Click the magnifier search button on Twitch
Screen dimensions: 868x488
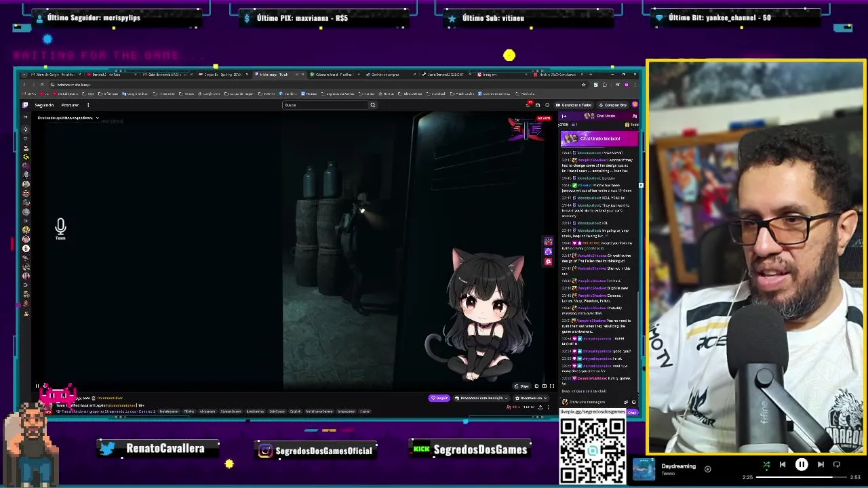point(372,105)
